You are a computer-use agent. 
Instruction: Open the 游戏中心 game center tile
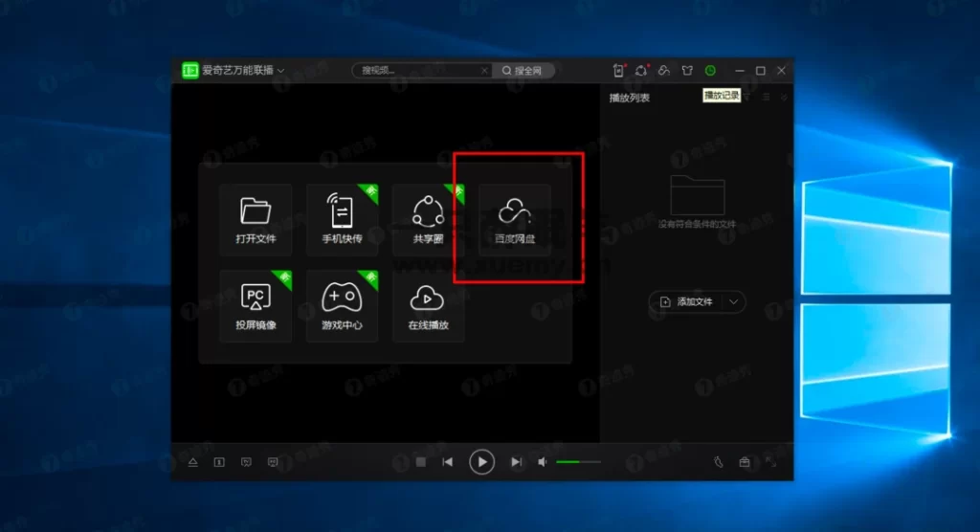[x=342, y=305]
